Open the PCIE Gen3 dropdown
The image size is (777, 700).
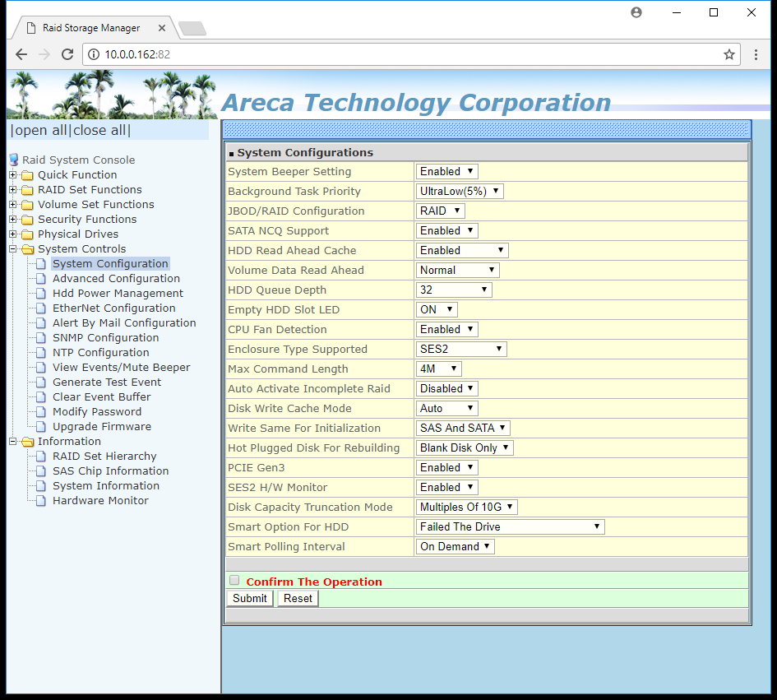[x=447, y=467]
